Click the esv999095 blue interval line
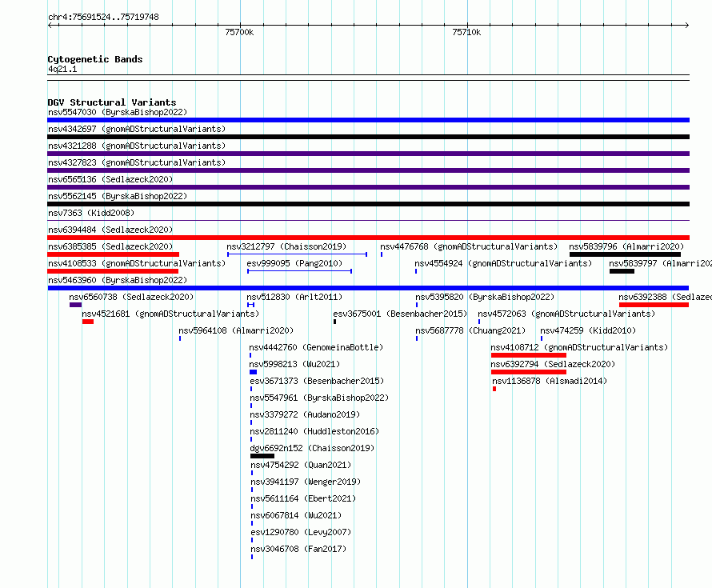 [300, 271]
